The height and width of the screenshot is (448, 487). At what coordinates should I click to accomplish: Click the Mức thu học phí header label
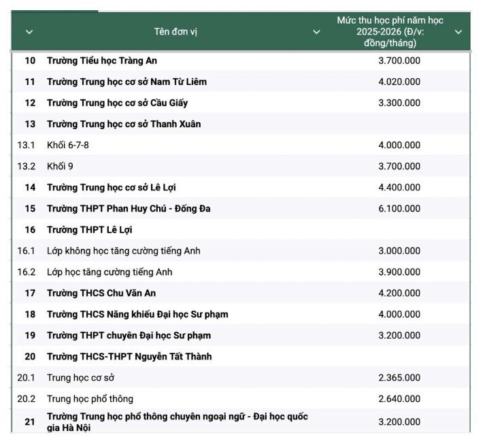point(390,32)
